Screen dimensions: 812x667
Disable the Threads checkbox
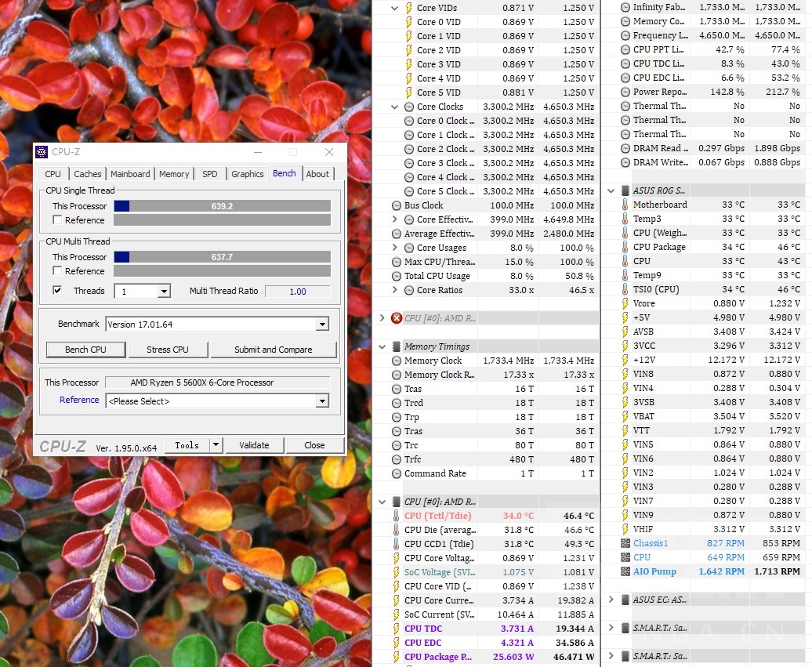pyautogui.click(x=57, y=290)
